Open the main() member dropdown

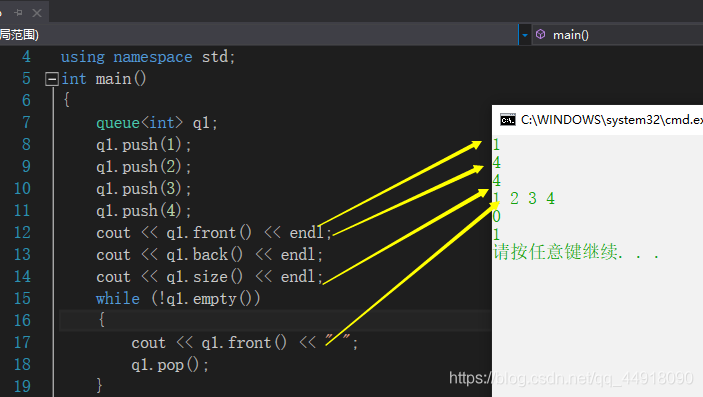point(617,35)
